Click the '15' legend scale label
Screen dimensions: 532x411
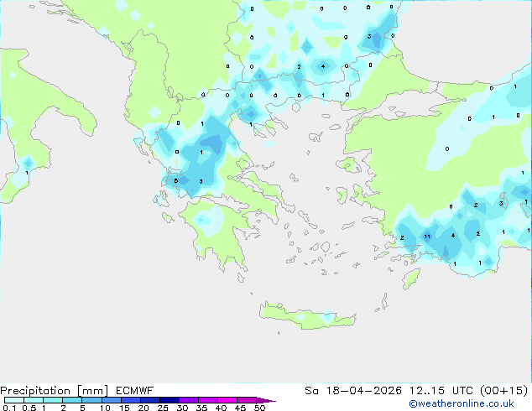coord(124,408)
